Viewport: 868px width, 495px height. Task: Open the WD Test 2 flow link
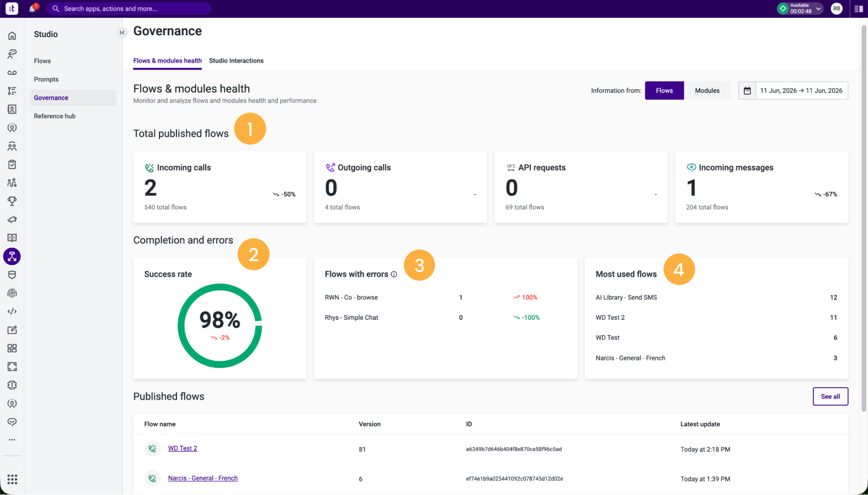182,448
